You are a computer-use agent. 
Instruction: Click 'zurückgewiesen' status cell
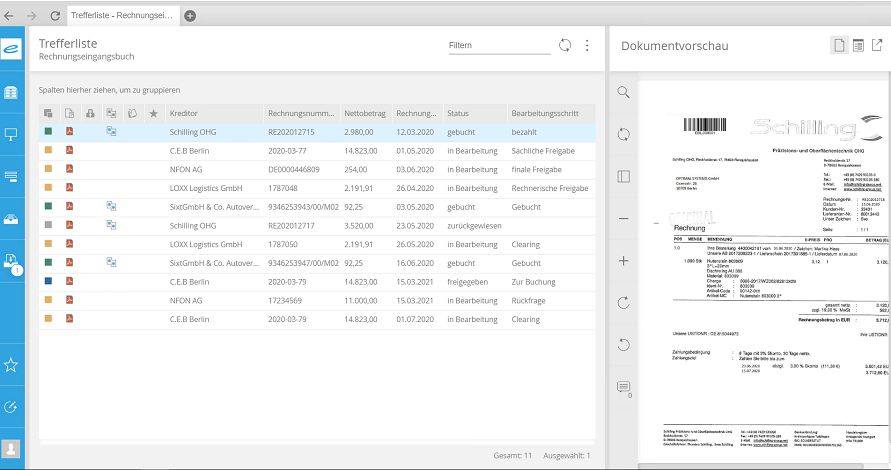pyautogui.click(x=474, y=226)
